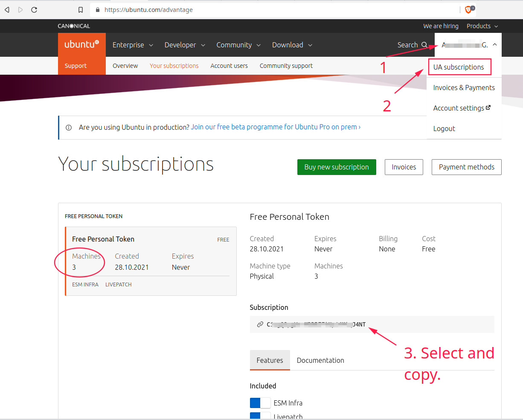This screenshot has height=420, width=523.
Task: Open Account settings from the account menu
Action: [x=462, y=108]
